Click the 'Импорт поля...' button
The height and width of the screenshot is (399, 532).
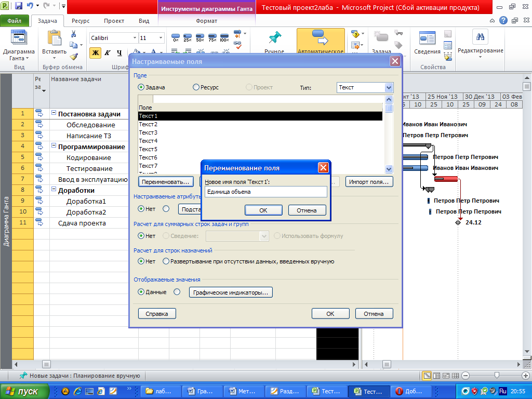(369, 182)
